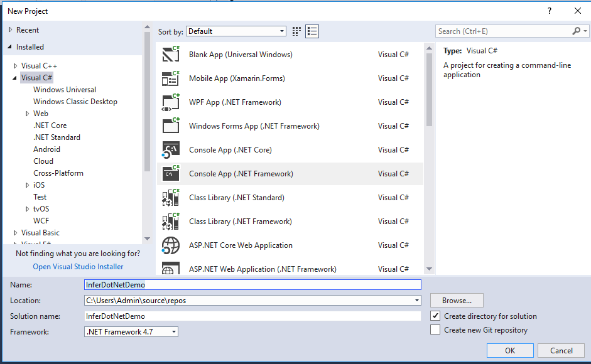Screen dimensions: 591x364
Task: Switch to medium icons list view
Action: [x=312, y=31]
